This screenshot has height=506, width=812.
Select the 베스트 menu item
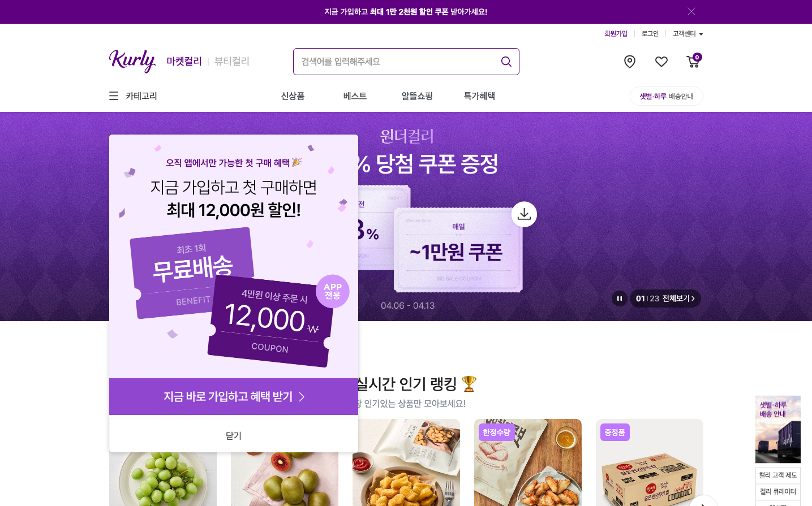[x=355, y=96]
